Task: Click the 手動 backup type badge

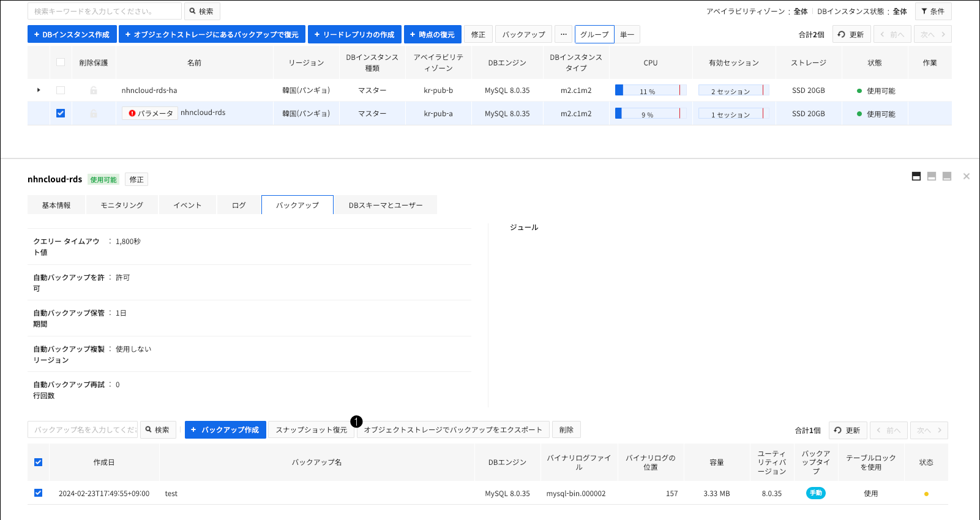Action: click(816, 493)
